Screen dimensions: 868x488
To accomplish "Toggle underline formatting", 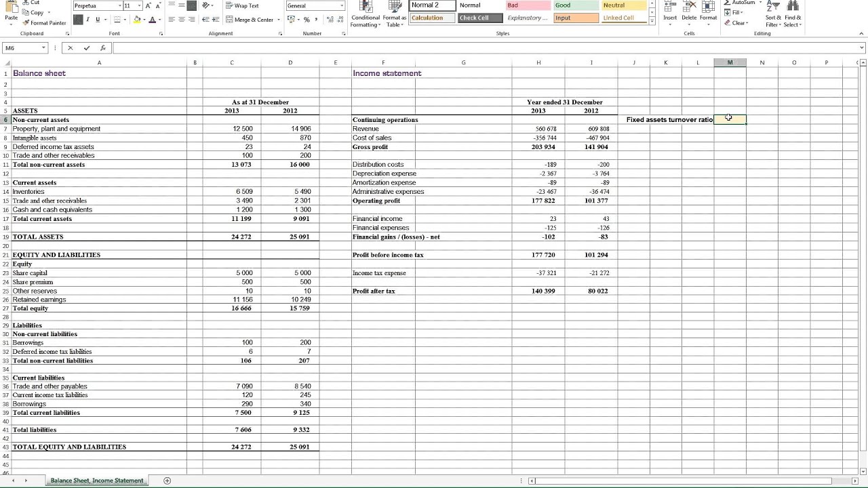I will [x=97, y=20].
